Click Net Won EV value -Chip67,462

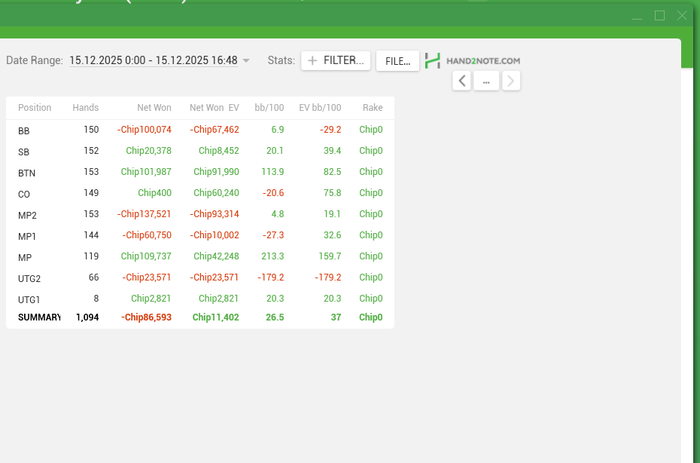coord(215,129)
